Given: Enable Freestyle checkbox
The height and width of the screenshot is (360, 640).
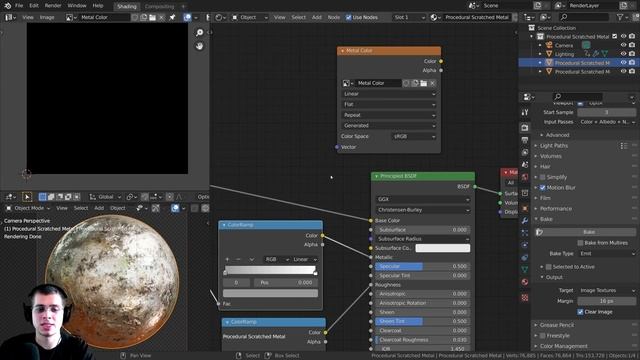Looking at the screenshot, I should click(x=542, y=336).
